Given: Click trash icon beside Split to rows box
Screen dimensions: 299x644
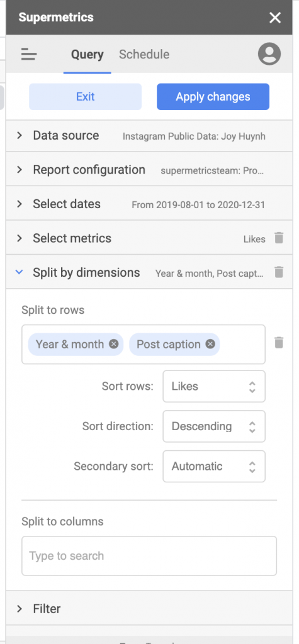Looking at the screenshot, I should coord(279,343).
